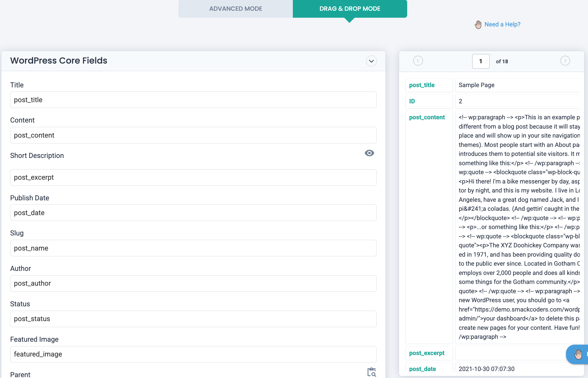Go to next record with right arrow
This screenshot has width=588, height=378.
[x=565, y=61]
